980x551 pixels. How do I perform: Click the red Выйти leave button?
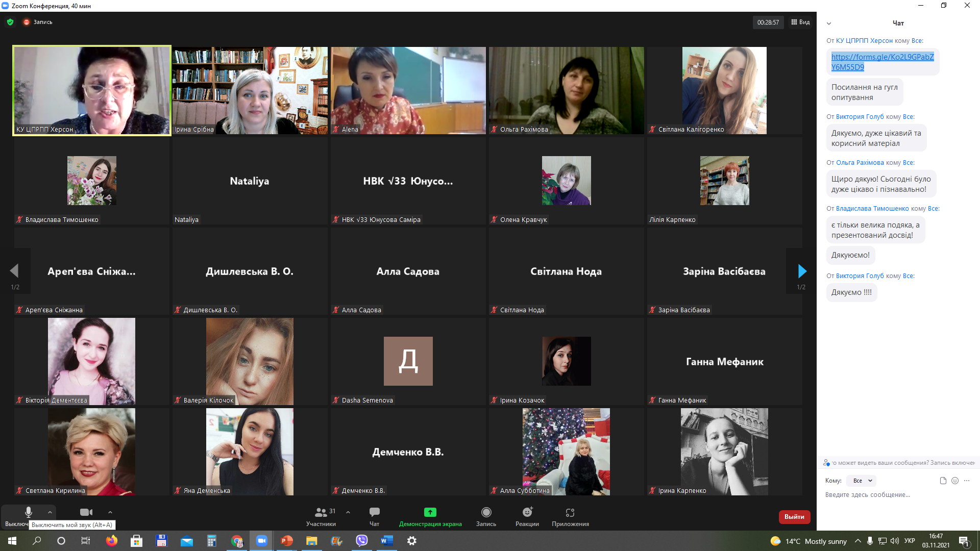[794, 517]
